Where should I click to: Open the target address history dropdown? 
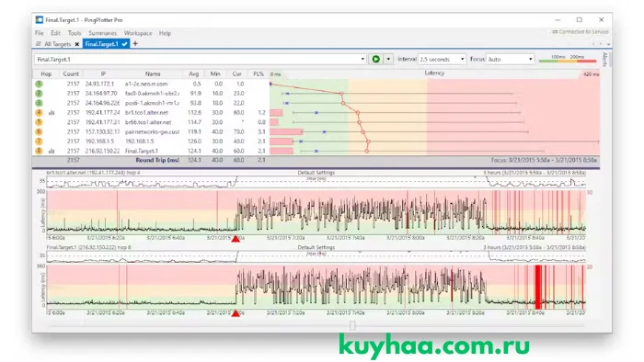coord(362,59)
